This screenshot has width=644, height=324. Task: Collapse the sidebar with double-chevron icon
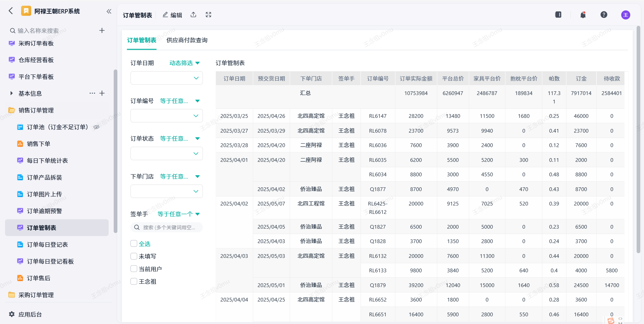tap(109, 11)
